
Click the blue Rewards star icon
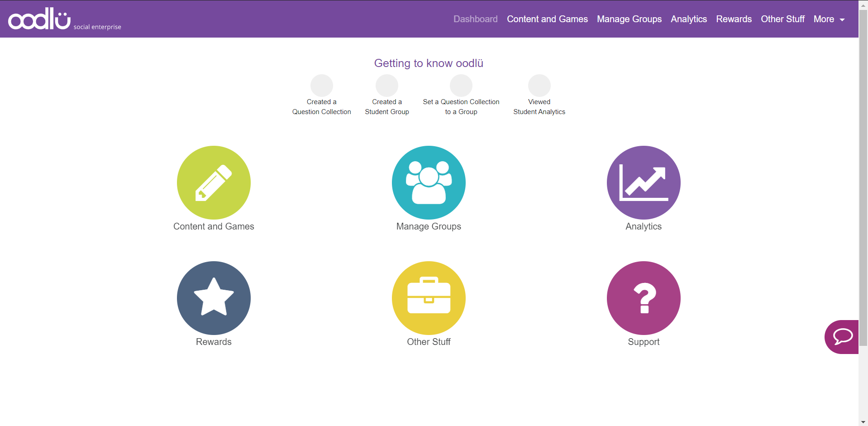tap(214, 298)
